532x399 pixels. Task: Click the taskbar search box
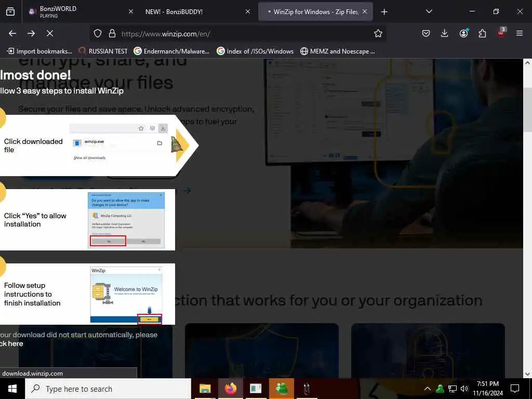point(108,389)
